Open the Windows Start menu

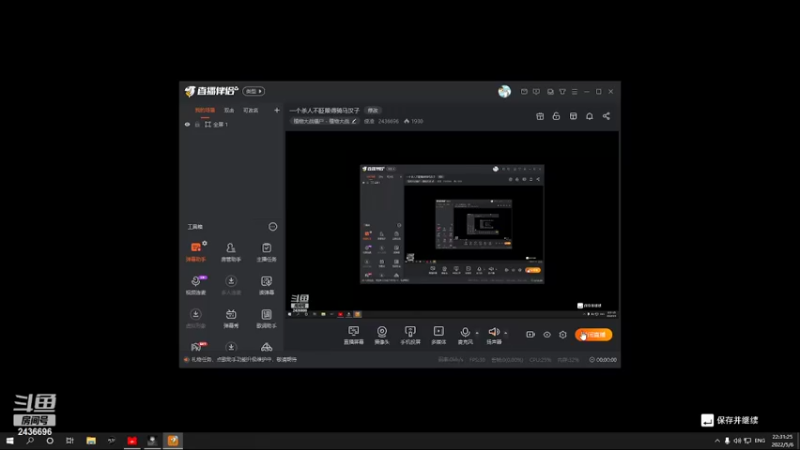[10, 441]
